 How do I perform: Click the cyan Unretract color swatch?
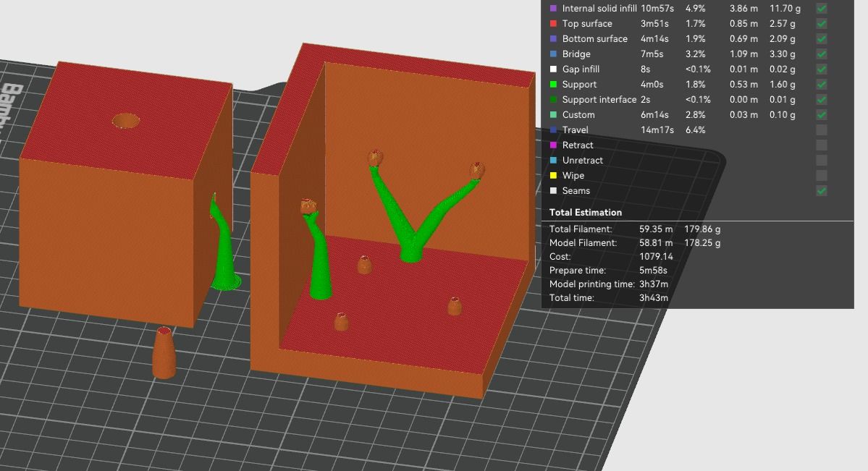click(553, 161)
